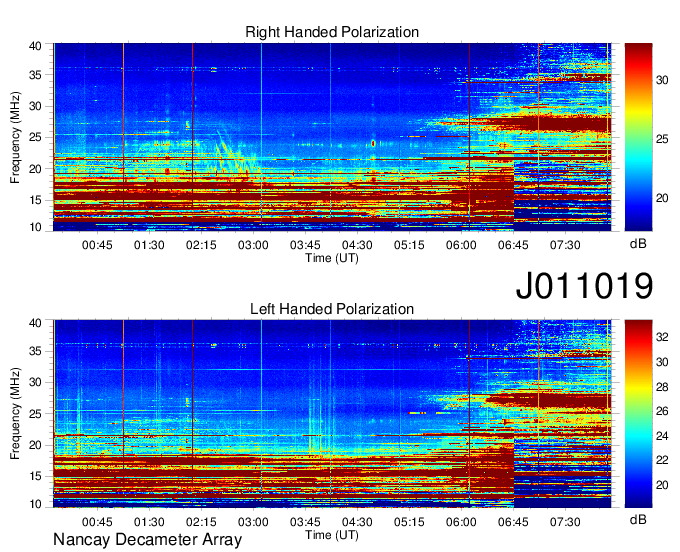Image resolution: width=680 pixels, height=552 pixels.
Task: Select 00:45 time tick of Right Handed plot
Action: pos(97,245)
